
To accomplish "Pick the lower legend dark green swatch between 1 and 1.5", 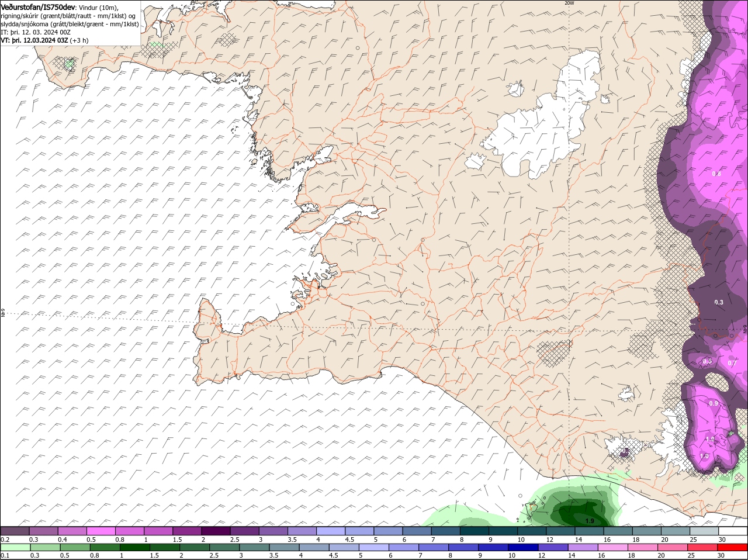I will 134,547.
